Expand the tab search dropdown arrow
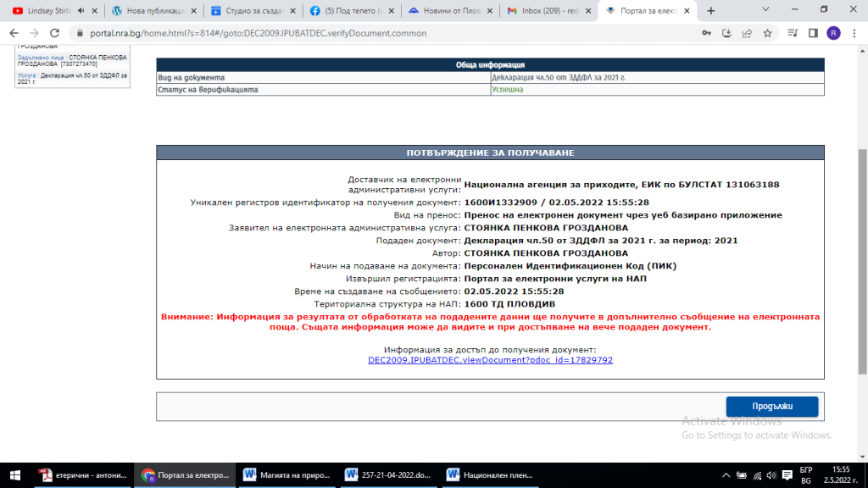 click(x=765, y=9)
